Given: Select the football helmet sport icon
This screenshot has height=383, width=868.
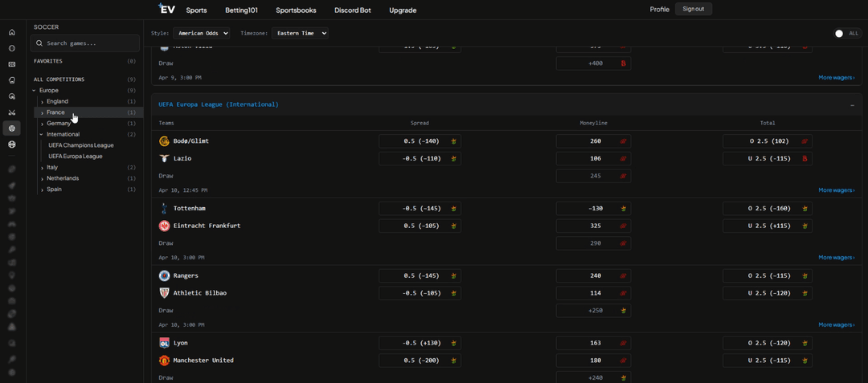Looking at the screenshot, I should pos(11,96).
